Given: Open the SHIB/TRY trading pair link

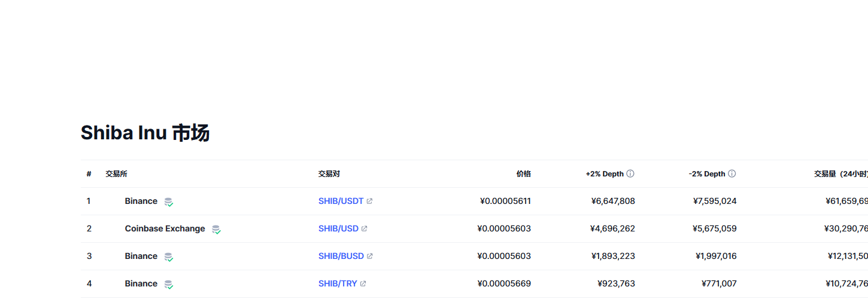Looking at the screenshot, I should (338, 284).
